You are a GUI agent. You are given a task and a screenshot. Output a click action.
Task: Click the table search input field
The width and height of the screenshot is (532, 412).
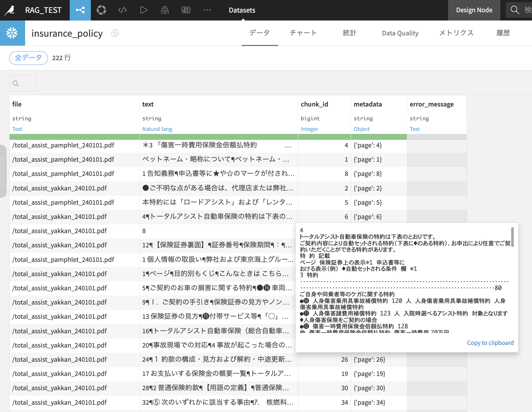(x=23, y=83)
